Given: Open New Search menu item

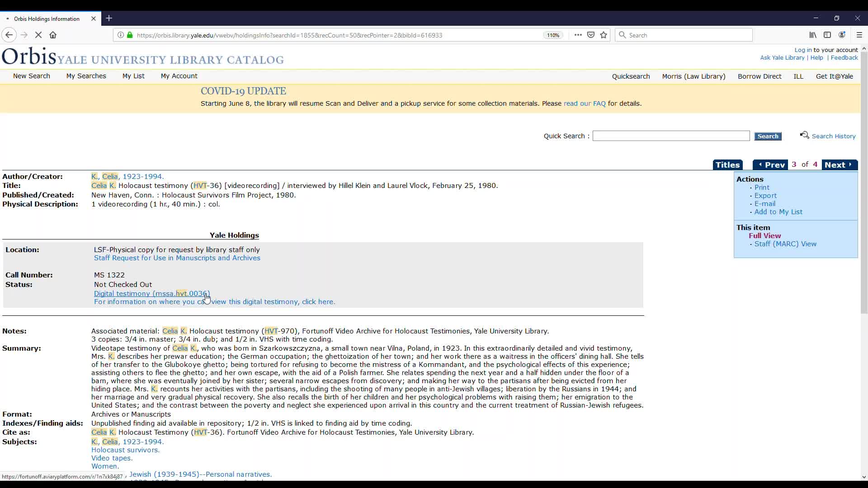Looking at the screenshot, I should pos(32,76).
